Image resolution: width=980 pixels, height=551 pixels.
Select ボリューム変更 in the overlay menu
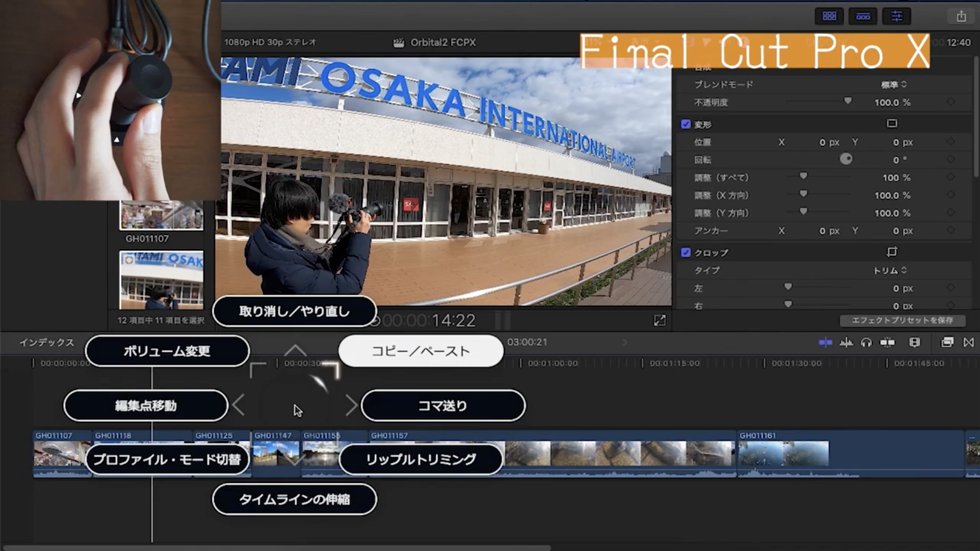[167, 351]
